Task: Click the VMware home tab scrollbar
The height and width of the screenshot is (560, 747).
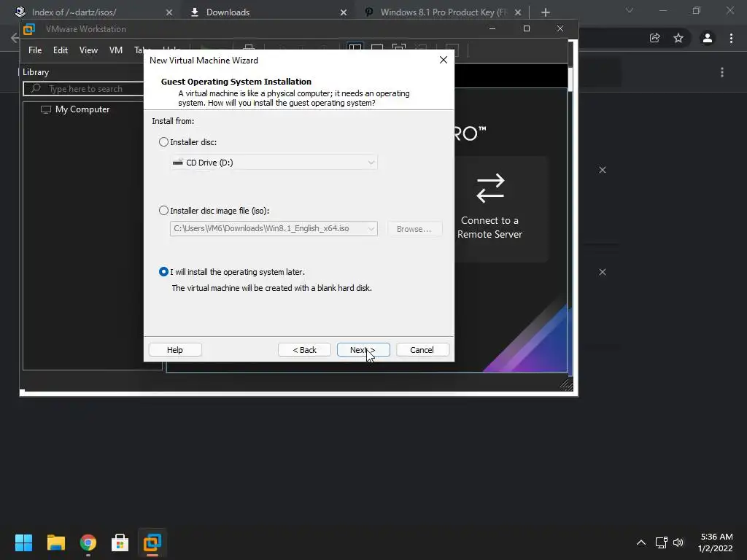Action: click(570, 79)
